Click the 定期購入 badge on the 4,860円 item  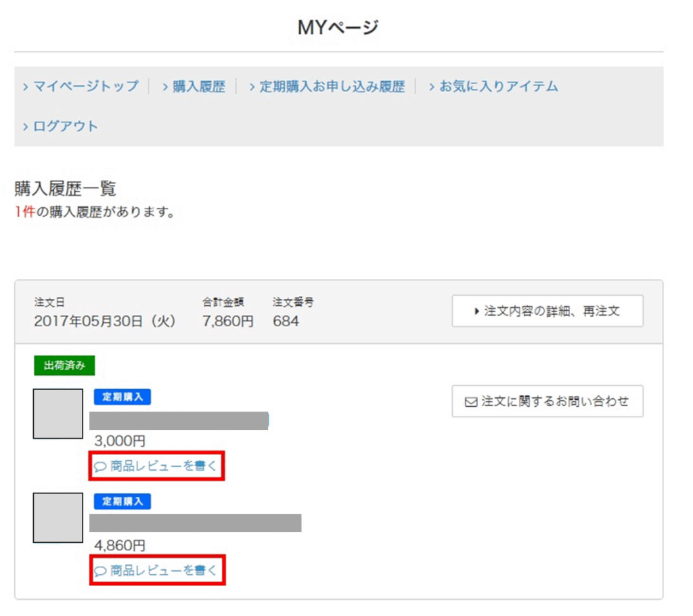122,502
